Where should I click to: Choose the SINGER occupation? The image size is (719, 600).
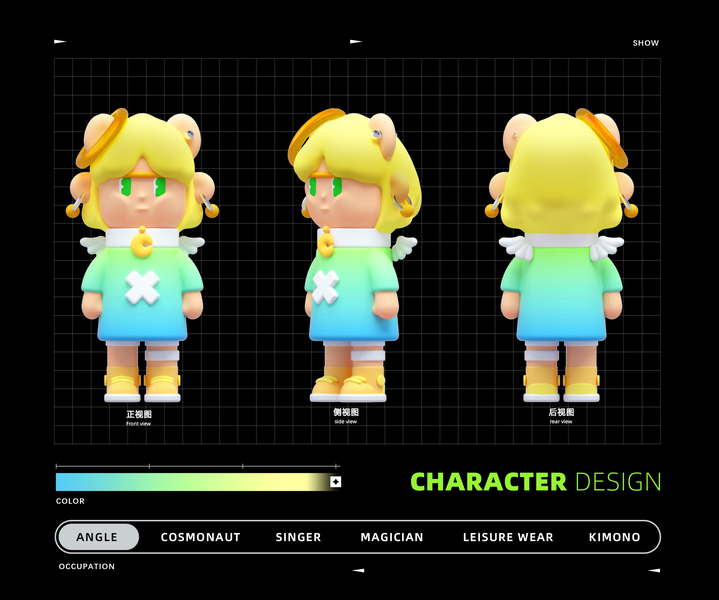click(x=298, y=537)
